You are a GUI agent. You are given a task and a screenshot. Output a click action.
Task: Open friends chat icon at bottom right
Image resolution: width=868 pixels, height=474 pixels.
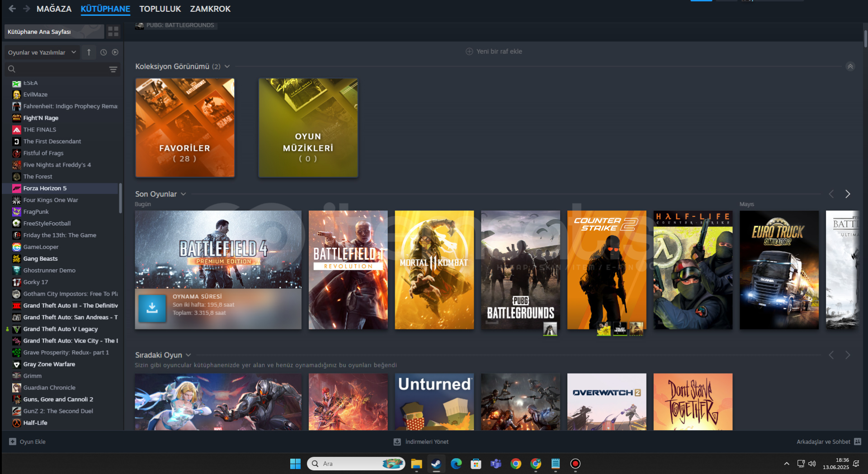858,441
